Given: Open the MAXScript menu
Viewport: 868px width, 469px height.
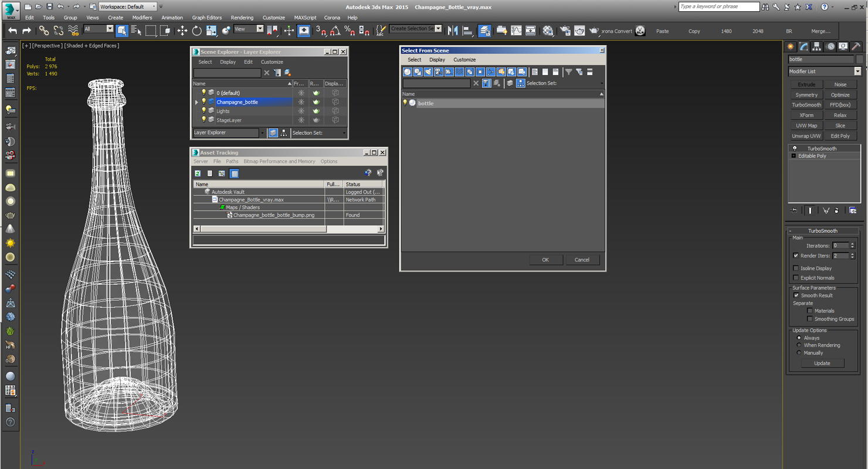Looking at the screenshot, I should coord(305,18).
